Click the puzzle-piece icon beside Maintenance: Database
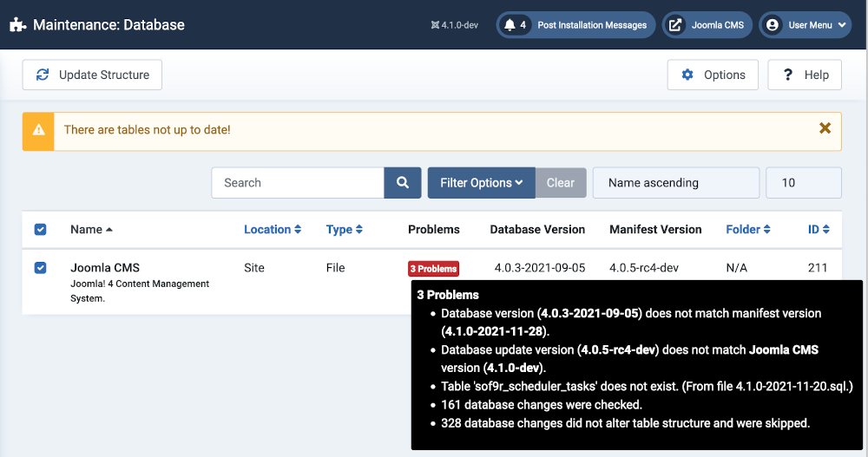This screenshot has width=868, height=457. pos(18,25)
